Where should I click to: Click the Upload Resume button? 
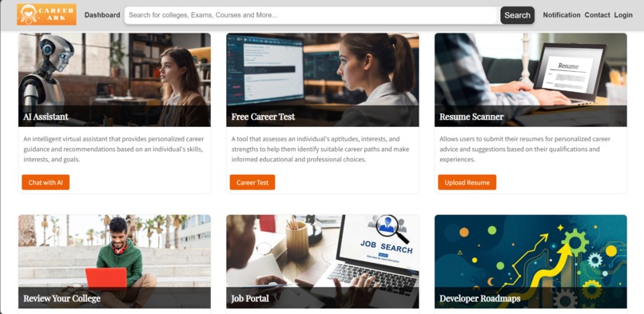[x=467, y=182]
